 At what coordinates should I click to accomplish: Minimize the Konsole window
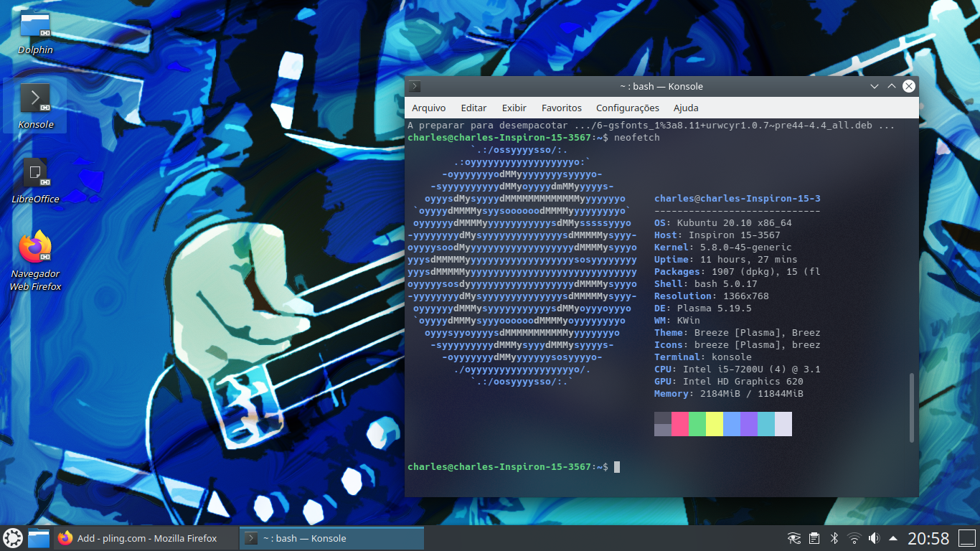[875, 86]
